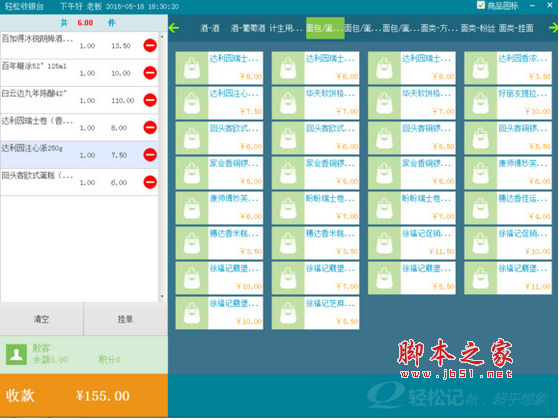Select cart row 达利园注心派250g
The image size is (559, 420).
pos(79,155)
